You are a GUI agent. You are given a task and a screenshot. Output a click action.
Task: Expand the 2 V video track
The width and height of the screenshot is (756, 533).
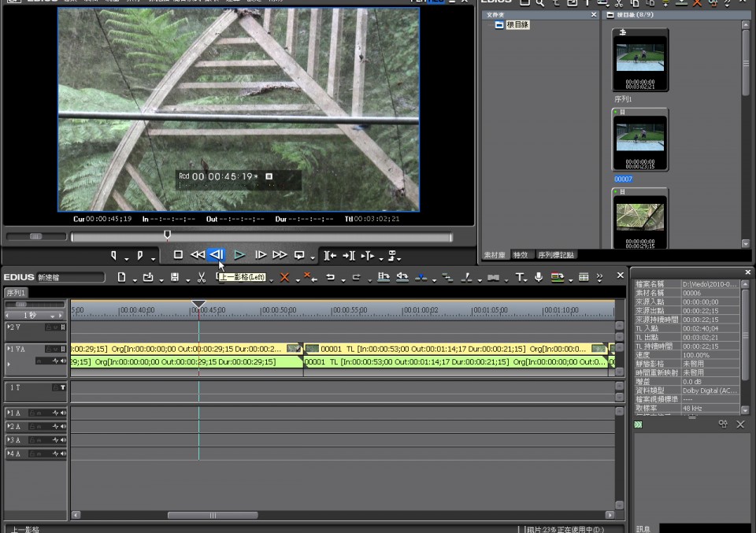[x=9, y=327]
